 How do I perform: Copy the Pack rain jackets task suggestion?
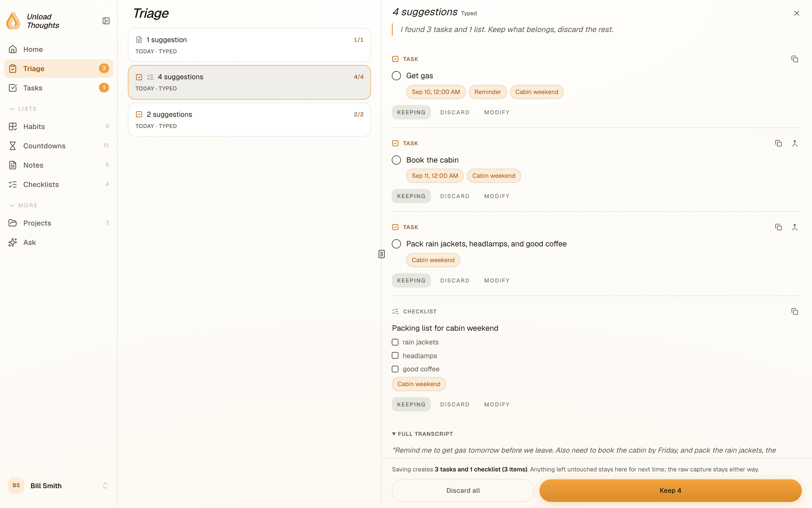point(779,228)
